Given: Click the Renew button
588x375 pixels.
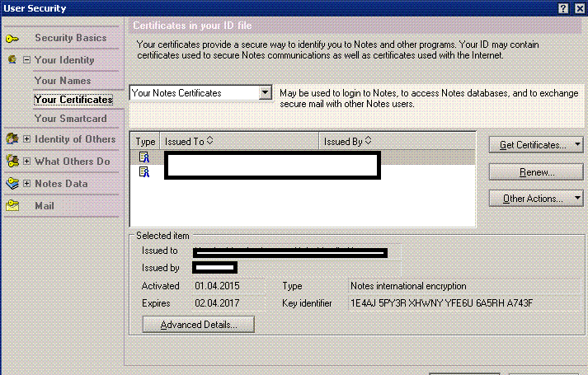Looking at the screenshot, I should coord(535,172).
